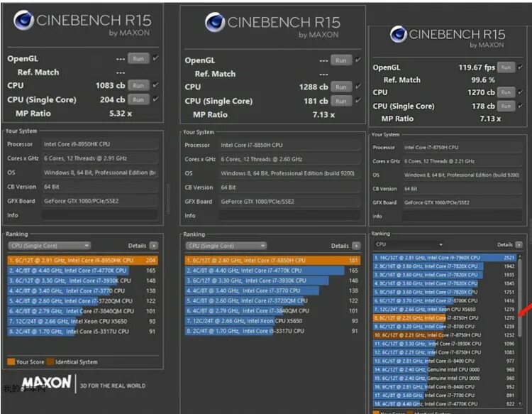Toggle OpenGL checkbox in the i9-8950HK window
Screen dimensions: 532x414
(155, 58)
